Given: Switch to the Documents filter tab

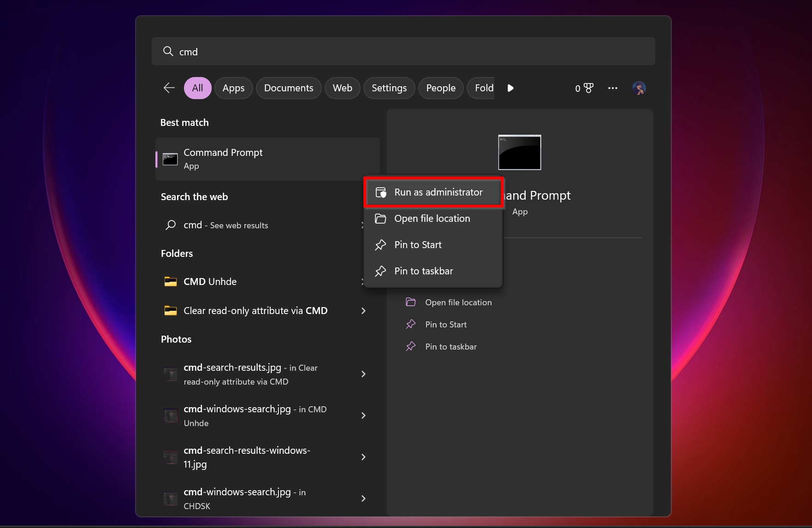Looking at the screenshot, I should 289,88.
